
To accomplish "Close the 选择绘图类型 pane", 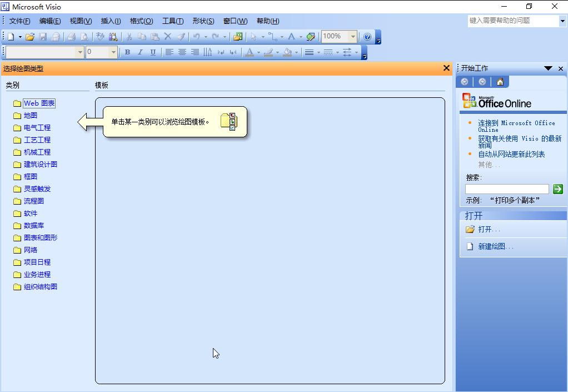I will click(446, 68).
